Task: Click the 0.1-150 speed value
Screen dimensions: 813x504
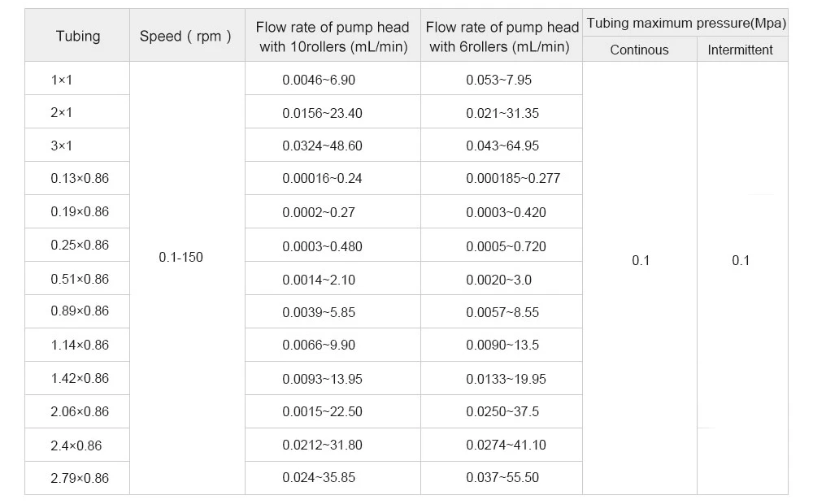Action: (x=181, y=257)
